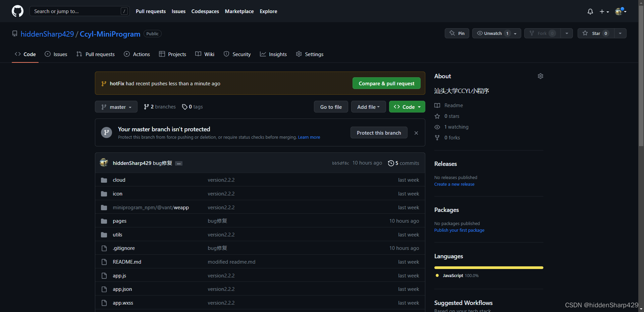Click the app.wxss file icon
Viewport: 644px width, 312px height.
104,303
